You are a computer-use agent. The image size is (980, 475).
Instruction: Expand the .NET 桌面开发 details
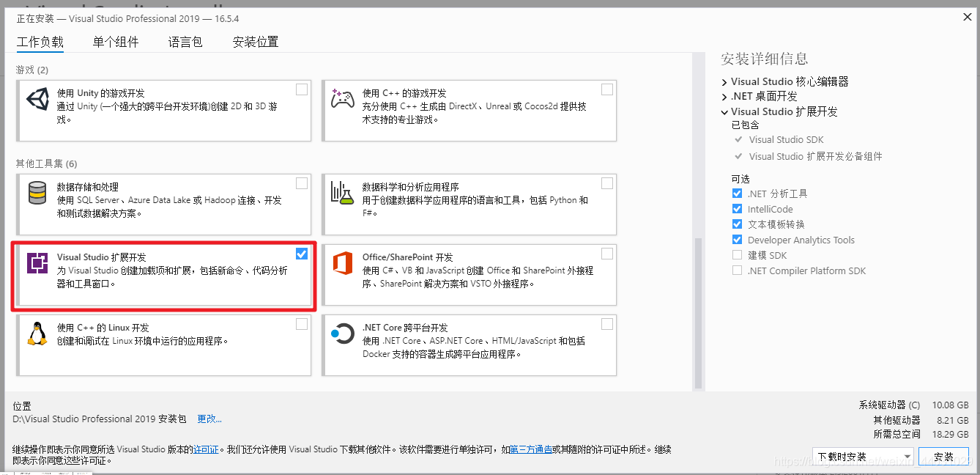(x=724, y=97)
